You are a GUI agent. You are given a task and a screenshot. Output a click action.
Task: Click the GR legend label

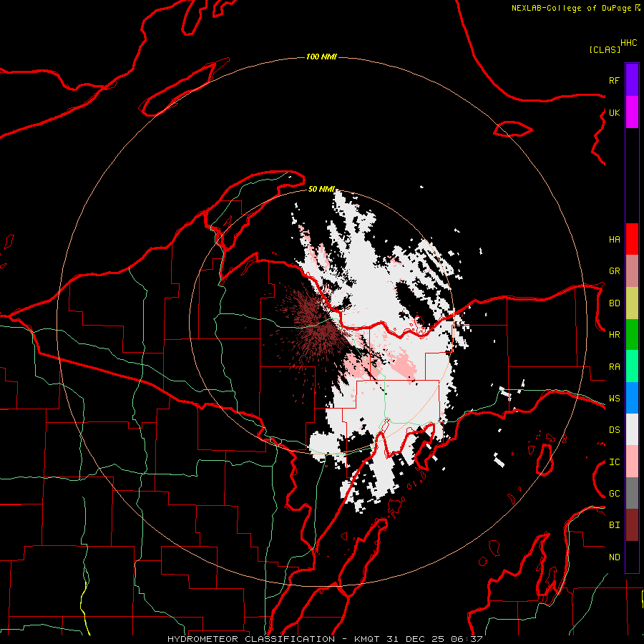coord(614,271)
